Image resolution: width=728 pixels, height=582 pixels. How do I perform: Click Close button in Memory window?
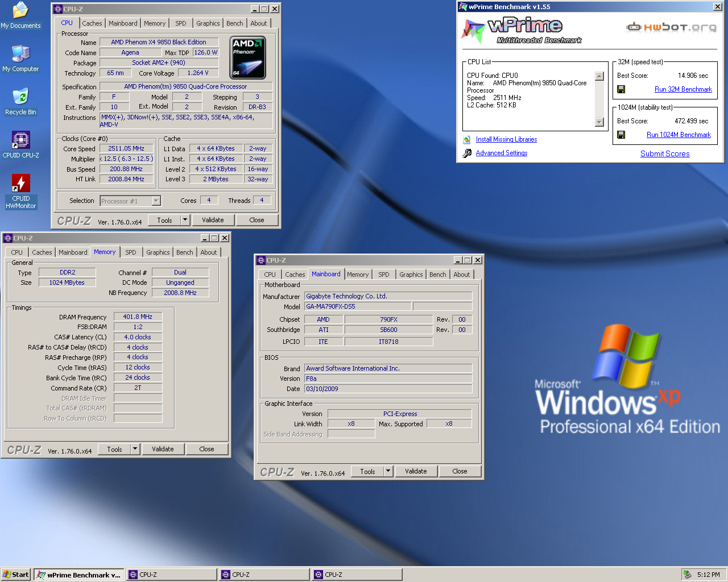206,449
